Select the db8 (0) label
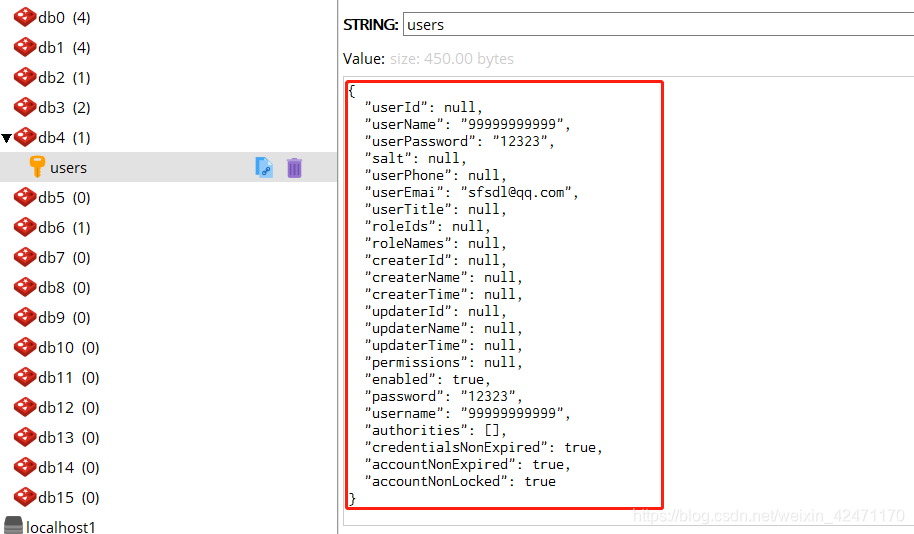The height and width of the screenshot is (534, 914). tap(64, 287)
